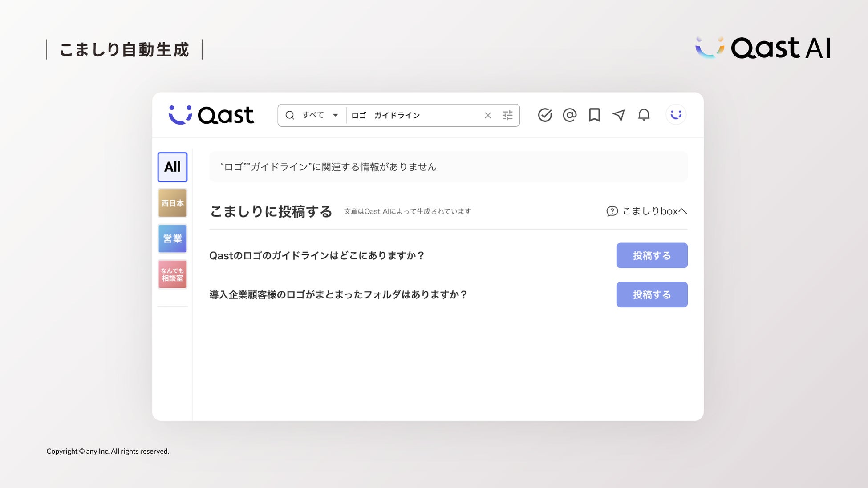Select the All workspace tab
Viewport: 868px width, 488px height.
pos(172,167)
